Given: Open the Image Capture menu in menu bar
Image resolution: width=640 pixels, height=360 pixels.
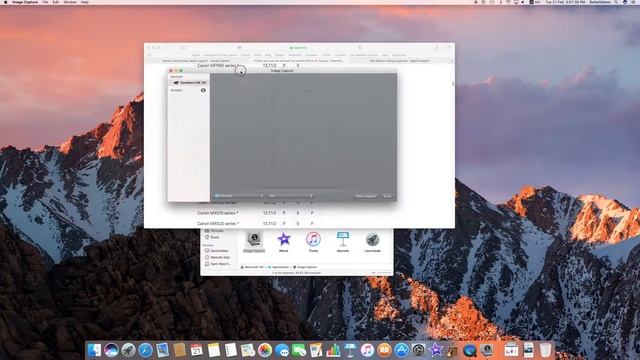Looking at the screenshot, I should [25, 2].
